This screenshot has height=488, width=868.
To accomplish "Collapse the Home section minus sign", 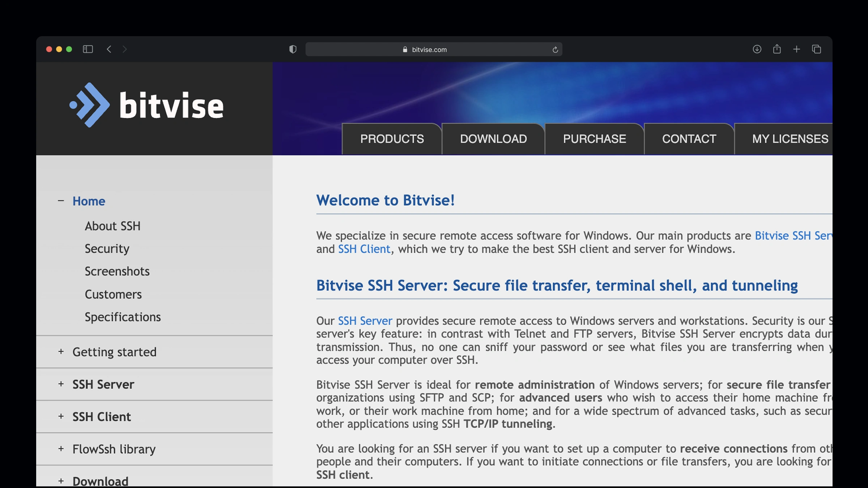I will click(x=61, y=201).
